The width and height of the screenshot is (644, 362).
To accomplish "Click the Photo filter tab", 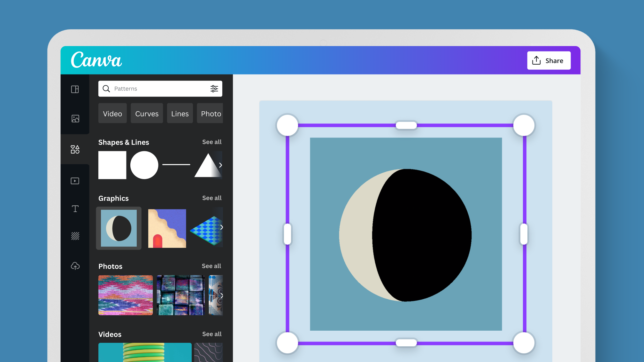I will 211,113.
